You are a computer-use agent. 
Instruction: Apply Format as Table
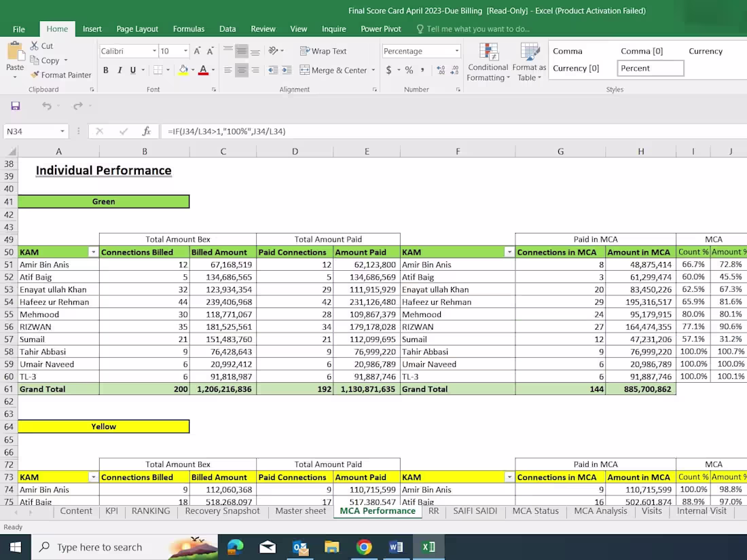pos(529,61)
